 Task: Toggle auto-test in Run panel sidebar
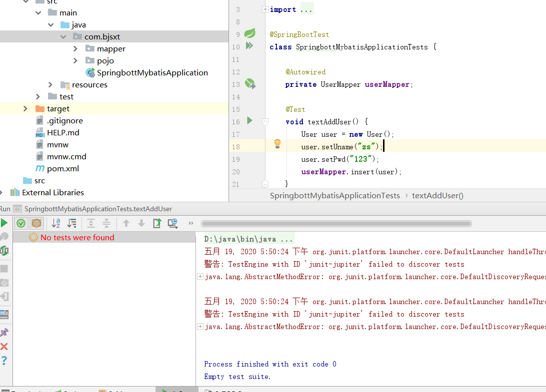coord(4,251)
